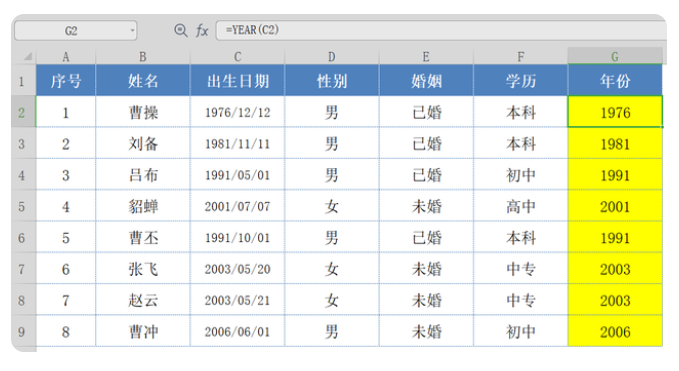This screenshot has width=679, height=371.
Task: Click birth date 2001/07/07
Action: (237, 206)
